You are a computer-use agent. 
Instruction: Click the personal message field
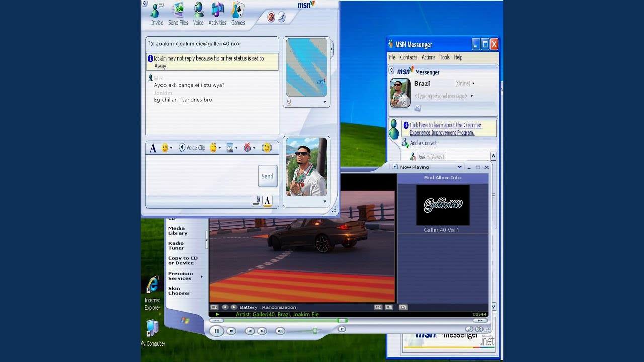point(441,96)
